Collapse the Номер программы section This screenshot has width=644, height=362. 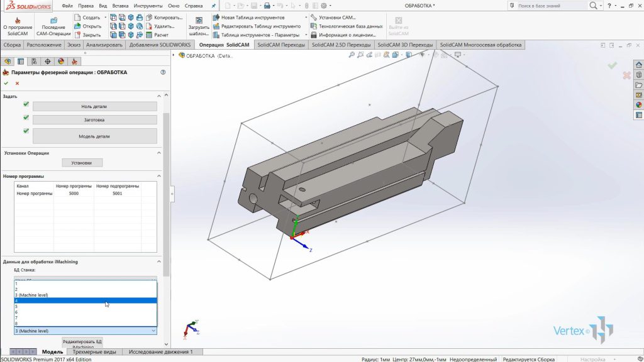coord(159,176)
